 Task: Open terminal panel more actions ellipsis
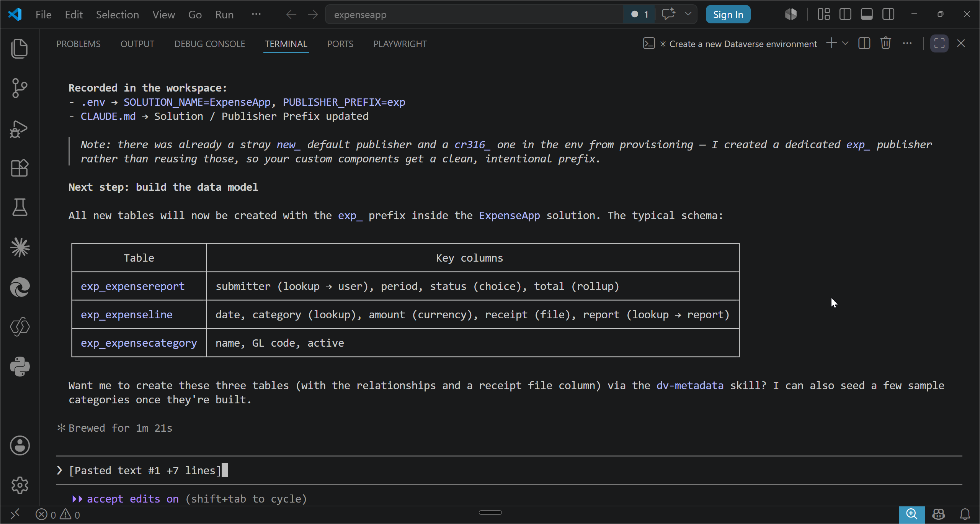tap(907, 43)
